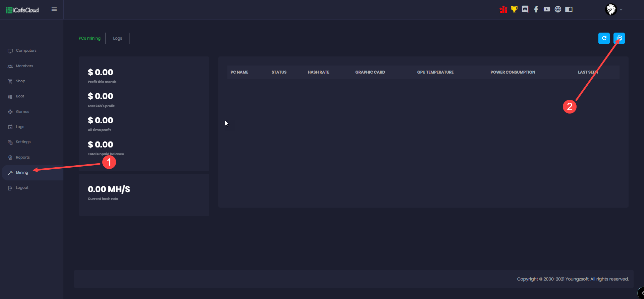644x299 pixels.
Task: Click Logout in the sidebar
Action: pos(22,188)
